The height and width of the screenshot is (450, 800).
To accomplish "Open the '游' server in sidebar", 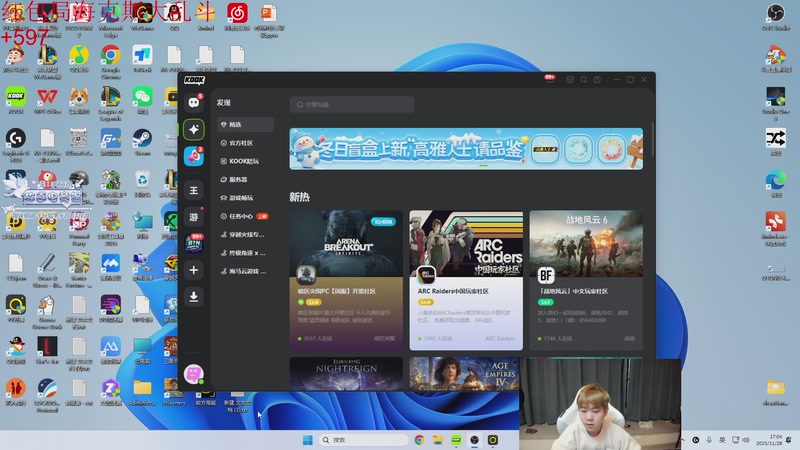I will click(x=194, y=217).
